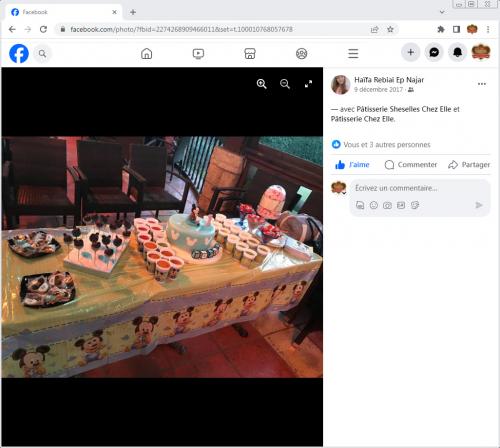Bookmark this page with star
Screen dimensions: 500x448
[390, 29]
